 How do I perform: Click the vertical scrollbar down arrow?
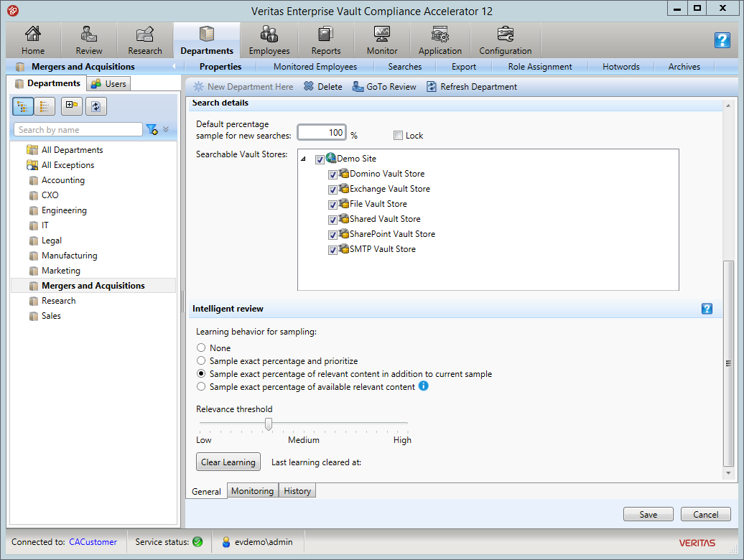pyautogui.click(x=728, y=473)
